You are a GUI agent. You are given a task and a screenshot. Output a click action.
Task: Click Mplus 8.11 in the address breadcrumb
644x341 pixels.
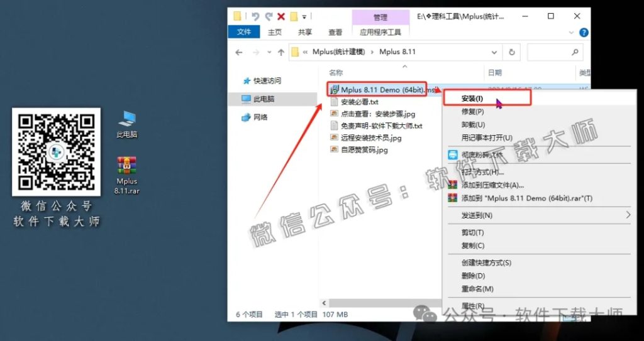click(x=397, y=51)
